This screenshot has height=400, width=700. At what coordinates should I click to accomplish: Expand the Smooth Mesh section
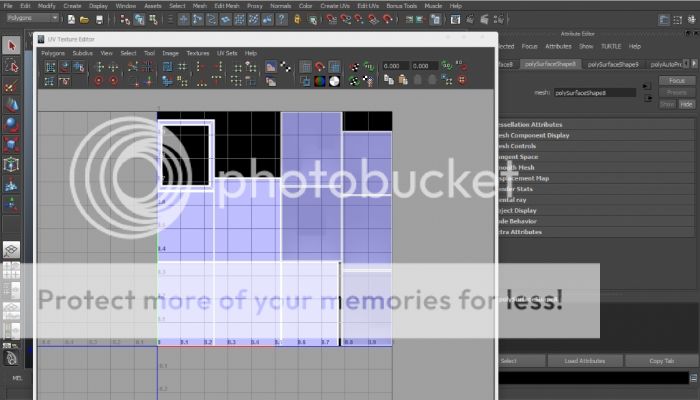pyautogui.click(x=596, y=167)
